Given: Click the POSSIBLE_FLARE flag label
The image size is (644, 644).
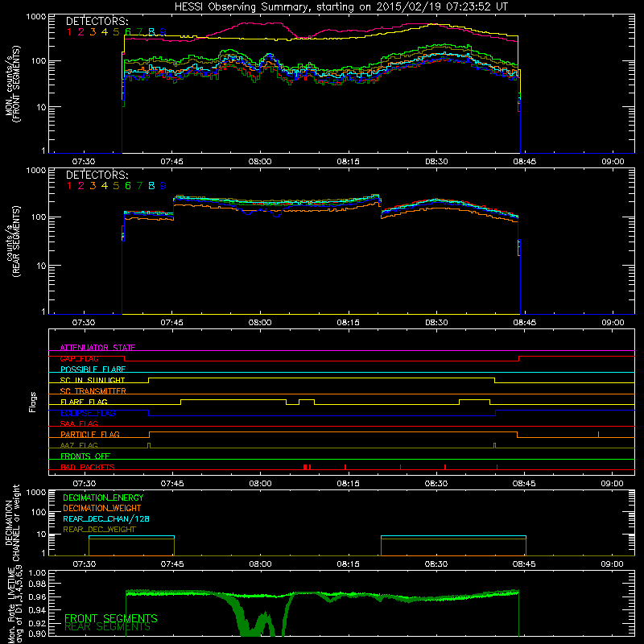Looking at the screenshot, I should 93,369.
